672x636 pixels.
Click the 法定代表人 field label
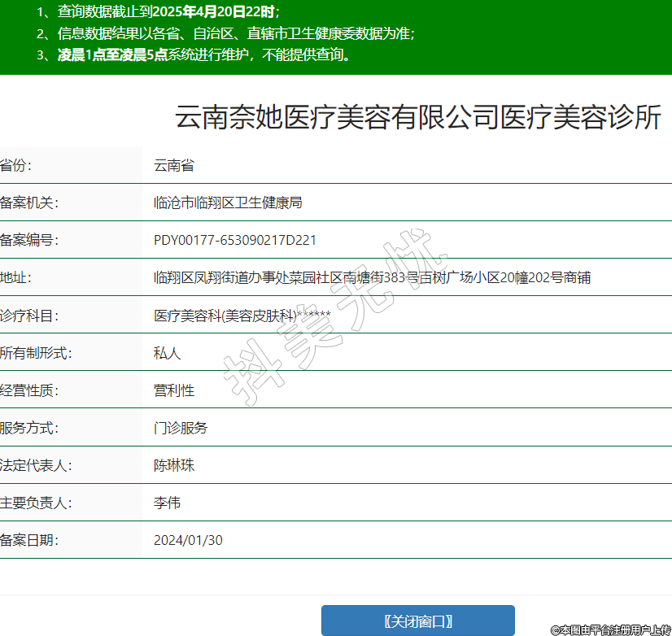click(x=36, y=465)
